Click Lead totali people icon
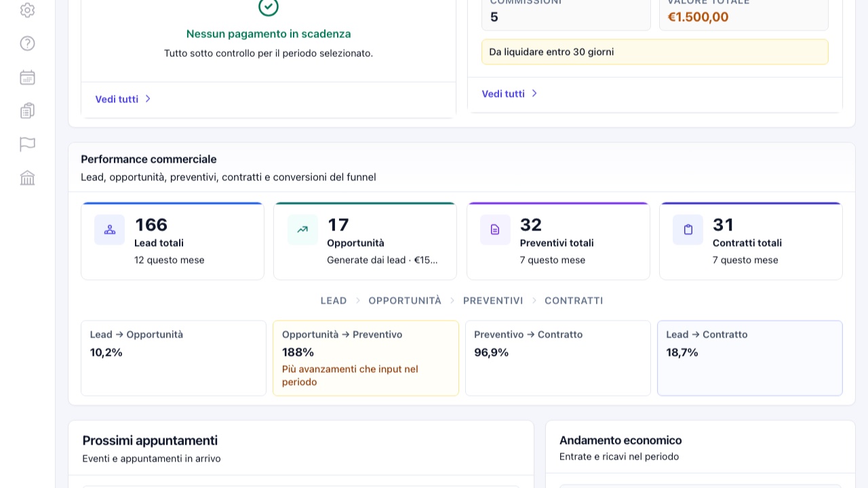This screenshot has height=488, width=868. pyautogui.click(x=110, y=230)
